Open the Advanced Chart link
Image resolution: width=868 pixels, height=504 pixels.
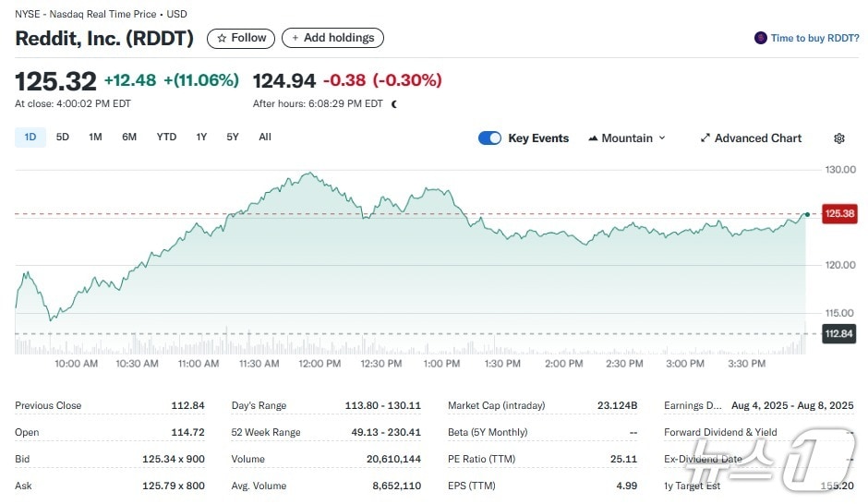758,138
